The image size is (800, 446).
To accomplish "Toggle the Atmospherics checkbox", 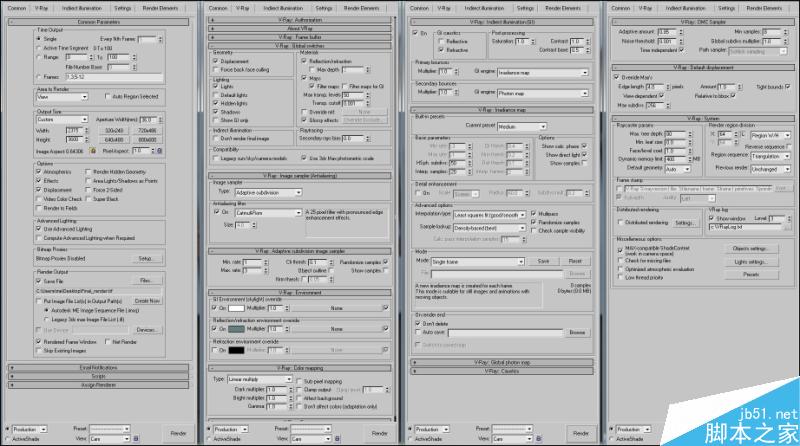I will tap(39, 172).
